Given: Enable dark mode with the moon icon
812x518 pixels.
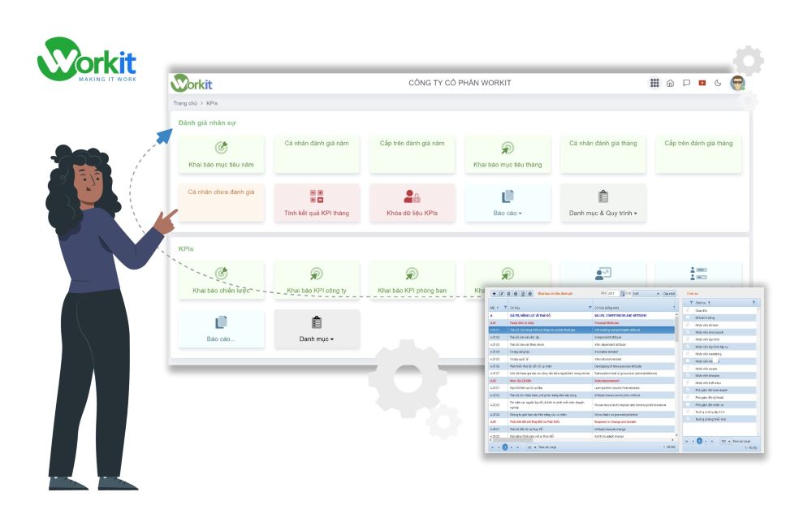Looking at the screenshot, I should click(x=718, y=82).
